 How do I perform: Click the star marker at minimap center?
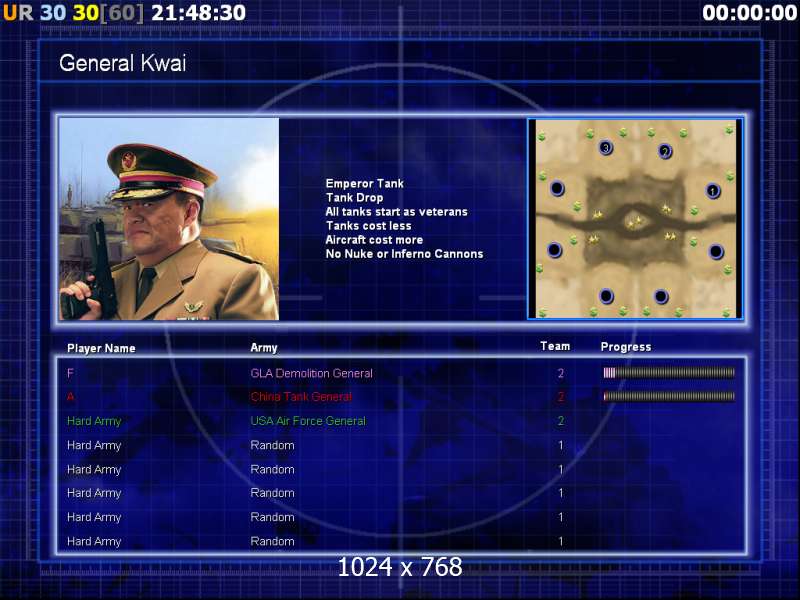pos(635,221)
